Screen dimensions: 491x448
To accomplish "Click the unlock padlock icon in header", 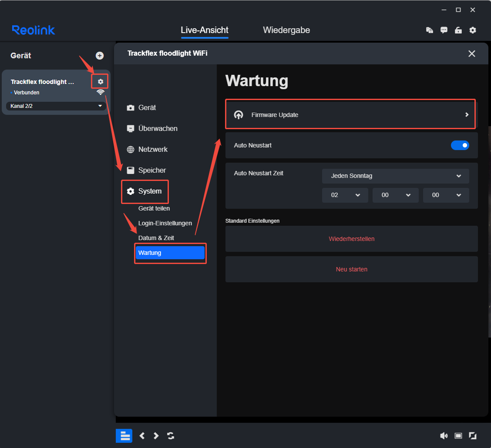I will coord(458,30).
